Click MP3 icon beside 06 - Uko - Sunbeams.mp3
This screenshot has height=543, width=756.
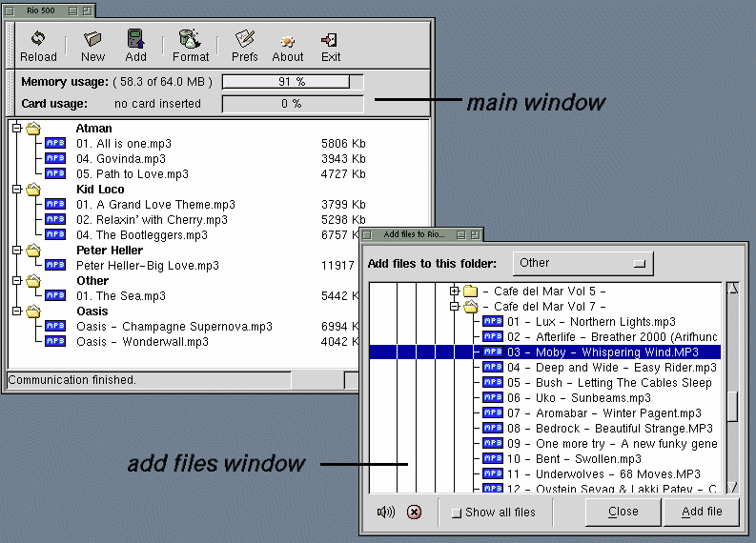tap(493, 397)
